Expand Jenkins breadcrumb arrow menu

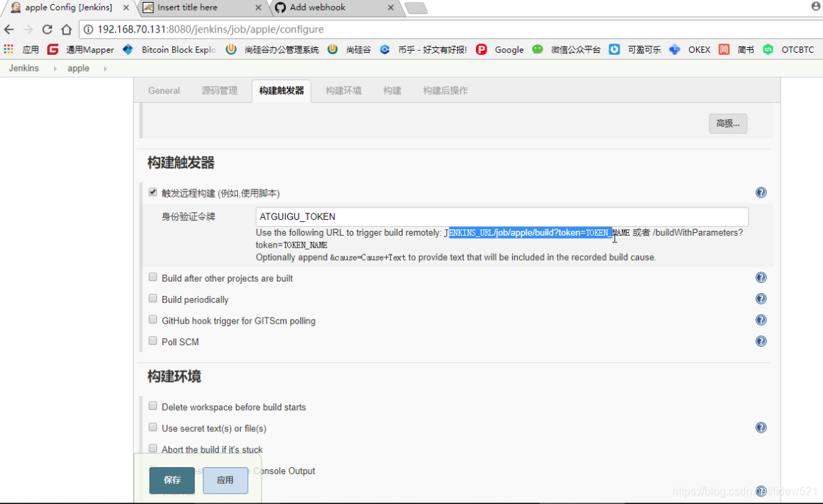pyautogui.click(x=55, y=69)
